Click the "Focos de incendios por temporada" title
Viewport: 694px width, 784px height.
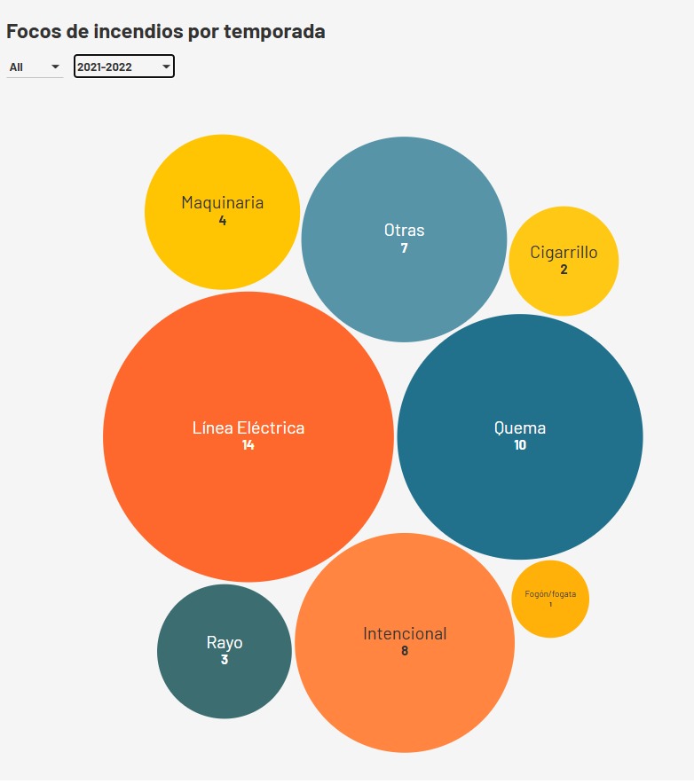[x=165, y=32]
